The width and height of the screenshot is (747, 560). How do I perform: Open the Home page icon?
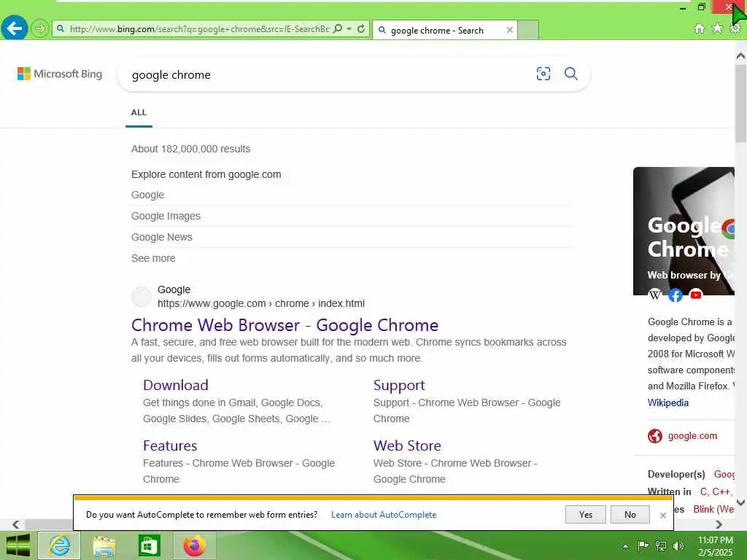pyautogui.click(x=700, y=28)
